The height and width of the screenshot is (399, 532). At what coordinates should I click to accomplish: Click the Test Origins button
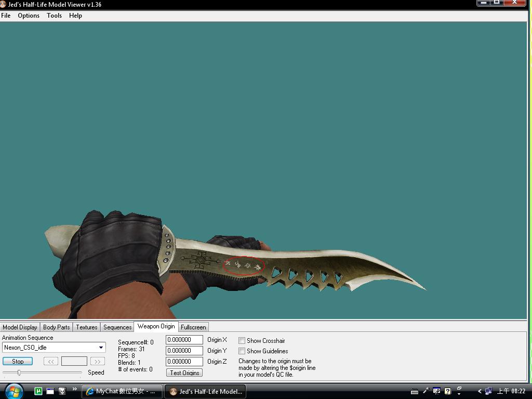point(184,373)
